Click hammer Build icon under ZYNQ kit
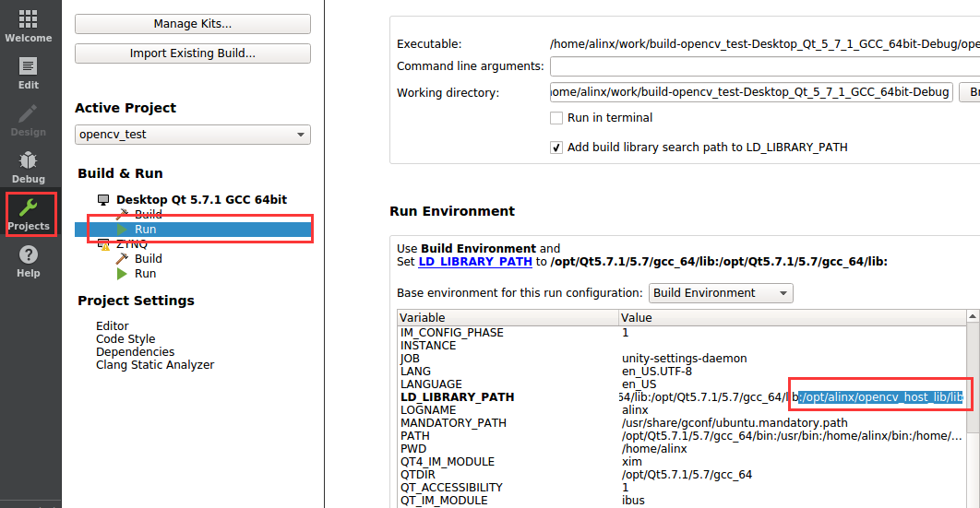The height and width of the screenshot is (508, 980). pos(123,258)
